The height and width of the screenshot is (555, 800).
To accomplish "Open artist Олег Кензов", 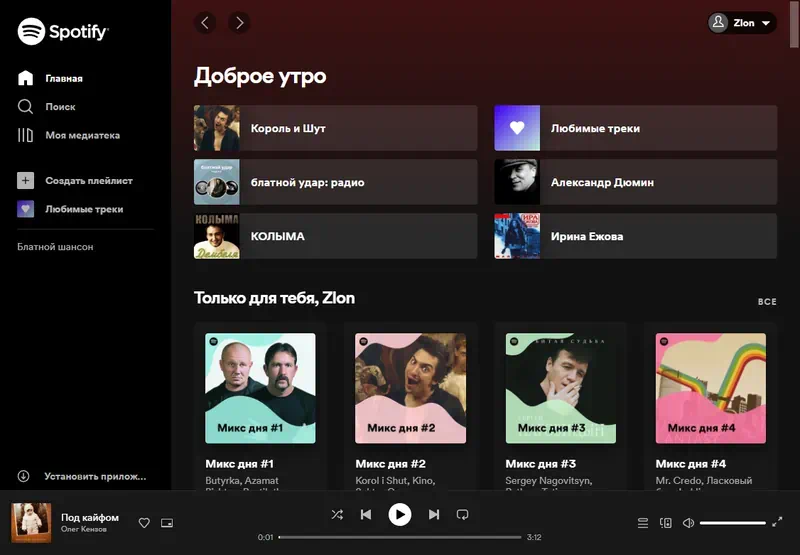I will click(x=84, y=529).
